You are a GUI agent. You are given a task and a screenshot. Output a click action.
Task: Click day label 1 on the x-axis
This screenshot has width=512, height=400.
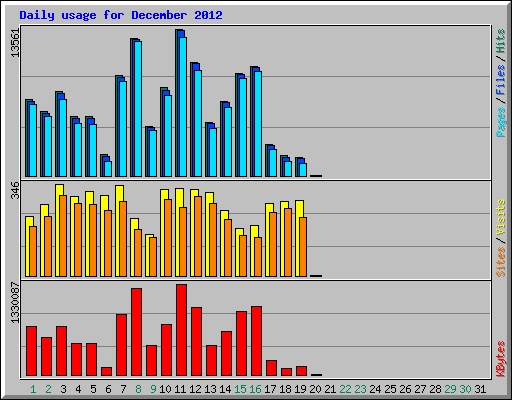(x=33, y=389)
